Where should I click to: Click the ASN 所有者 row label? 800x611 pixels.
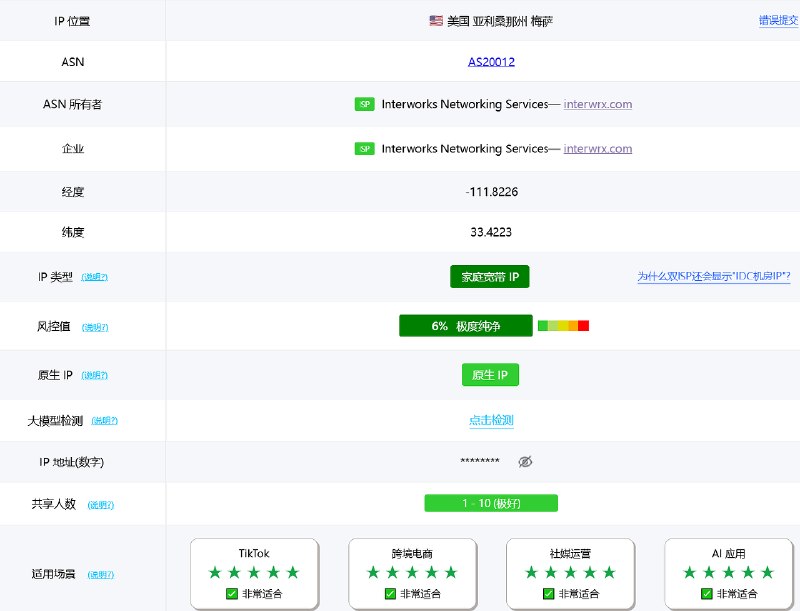click(x=72, y=104)
